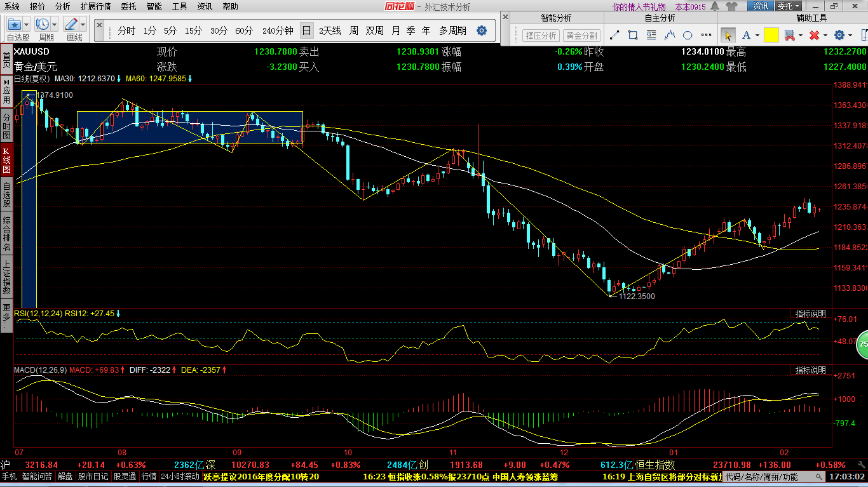Pick the yellow color swatch
The image size is (868, 487).
click(771, 35)
